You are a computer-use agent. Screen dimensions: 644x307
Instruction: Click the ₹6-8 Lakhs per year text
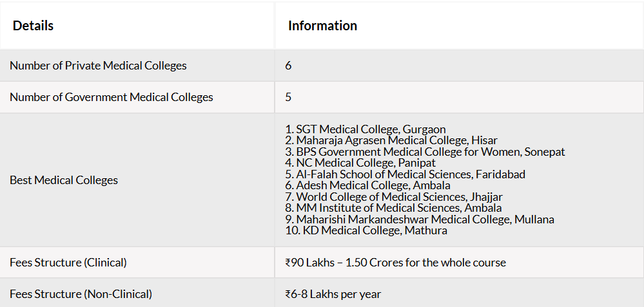[x=333, y=294]
